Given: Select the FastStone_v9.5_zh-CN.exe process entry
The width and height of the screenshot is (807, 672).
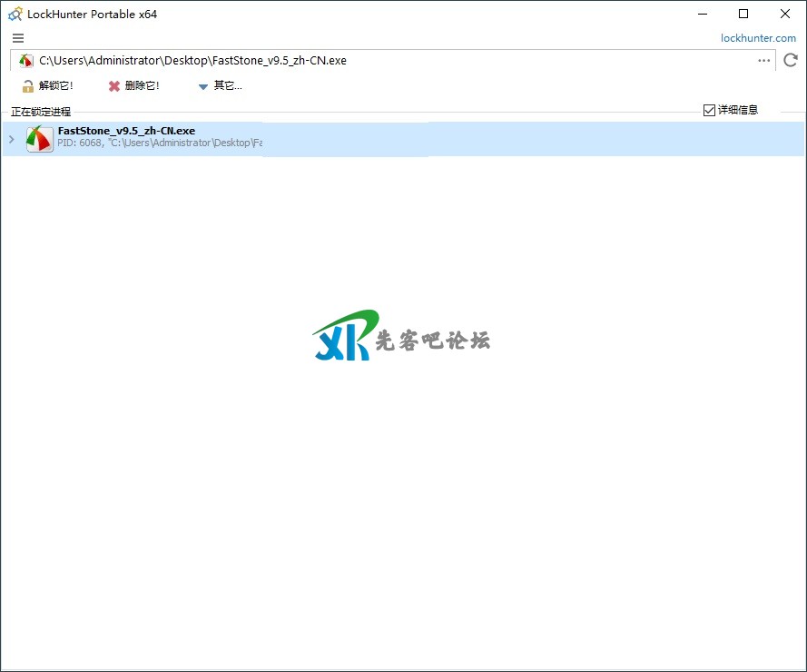Looking at the screenshot, I should click(126, 131).
